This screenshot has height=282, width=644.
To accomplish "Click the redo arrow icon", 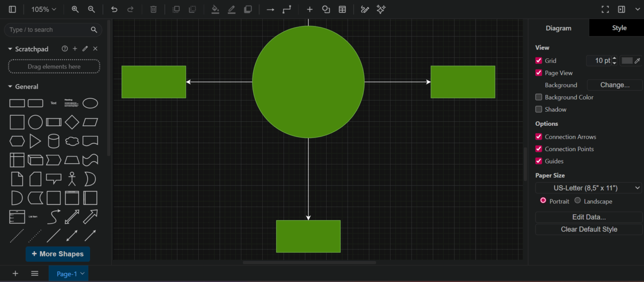I will [131, 9].
